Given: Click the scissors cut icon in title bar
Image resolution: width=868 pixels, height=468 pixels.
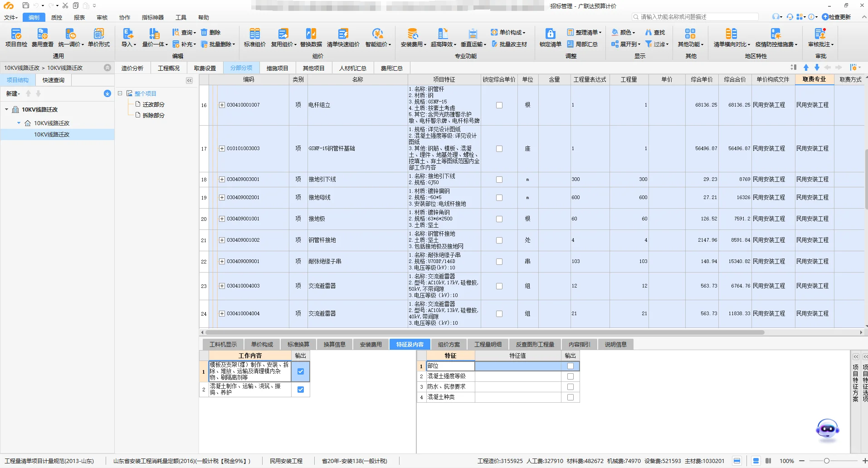Looking at the screenshot, I should click(65, 5).
